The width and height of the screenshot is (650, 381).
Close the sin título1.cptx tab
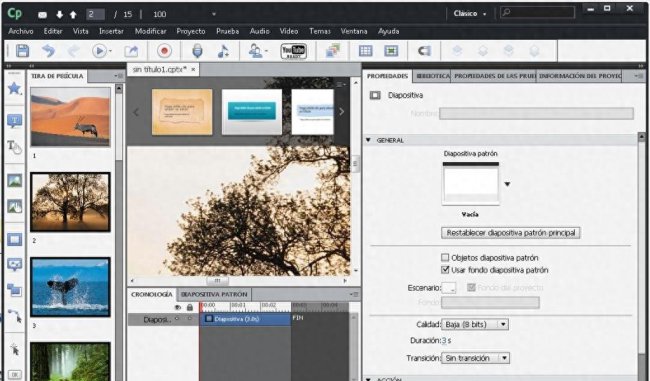pos(193,70)
